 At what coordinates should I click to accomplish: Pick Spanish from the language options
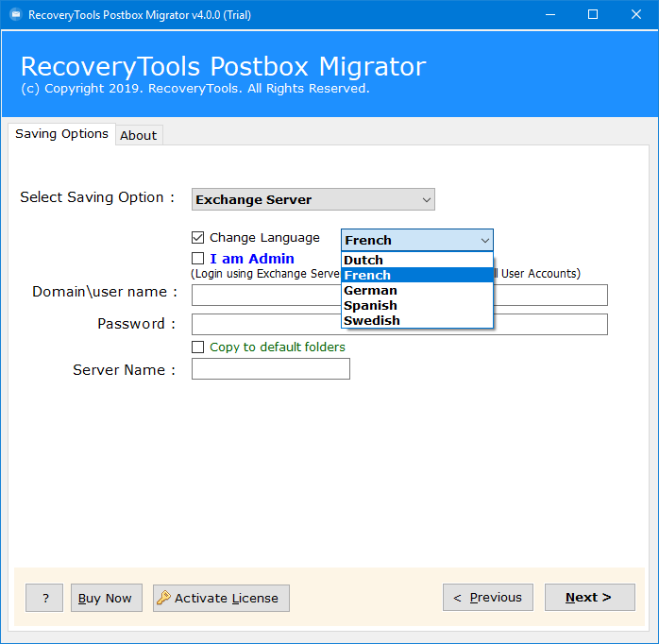[416, 305]
